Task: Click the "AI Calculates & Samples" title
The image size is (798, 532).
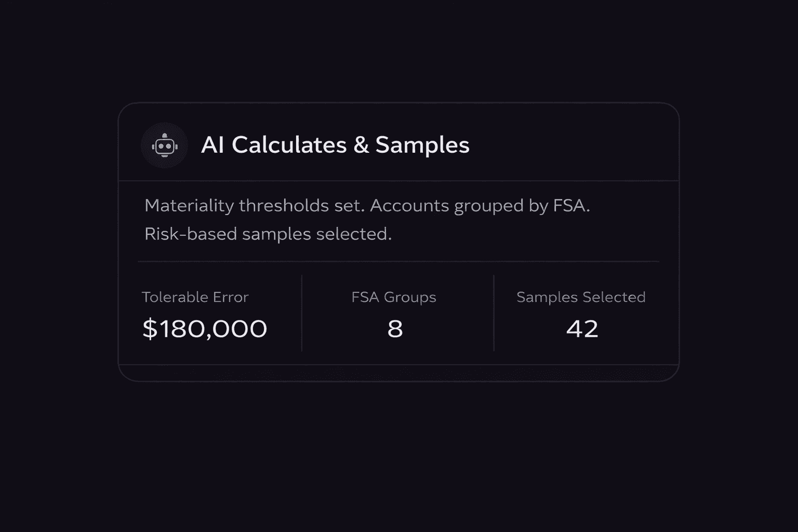Action: pyautogui.click(x=335, y=145)
